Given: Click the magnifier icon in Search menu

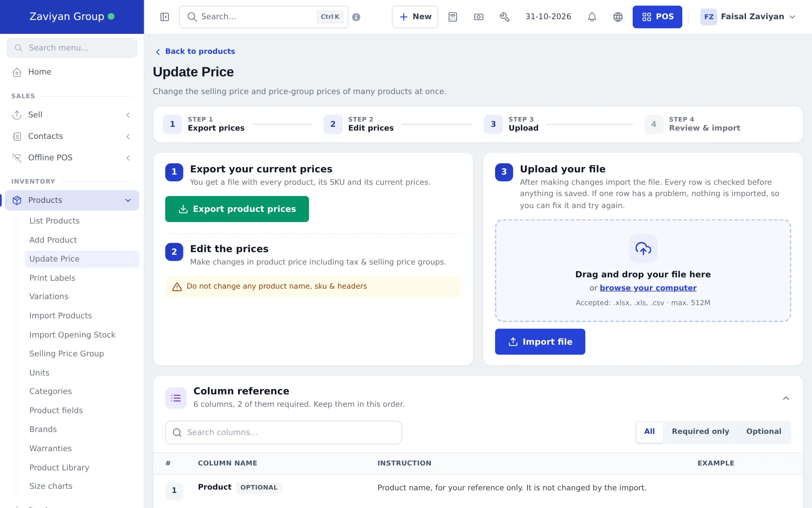Looking at the screenshot, I should (18, 48).
